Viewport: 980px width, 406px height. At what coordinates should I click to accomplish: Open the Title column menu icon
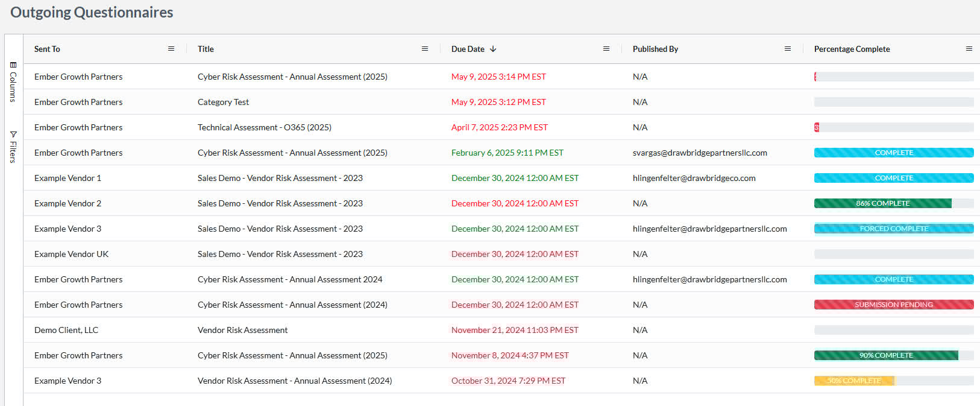pos(425,49)
